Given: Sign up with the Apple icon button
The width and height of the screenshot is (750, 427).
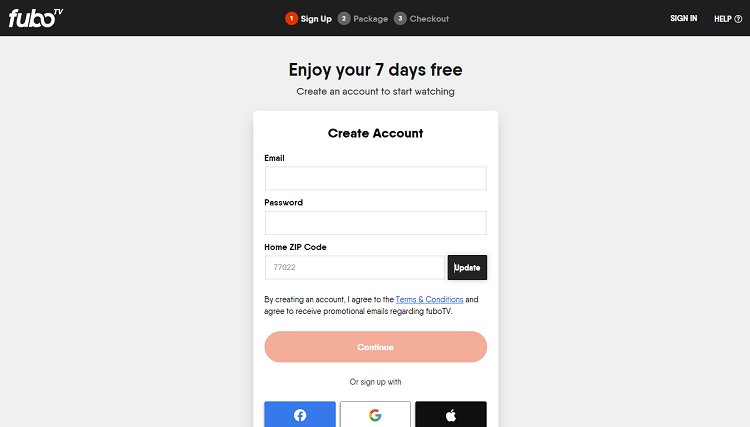Looking at the screenshot, I should [451, 414].
